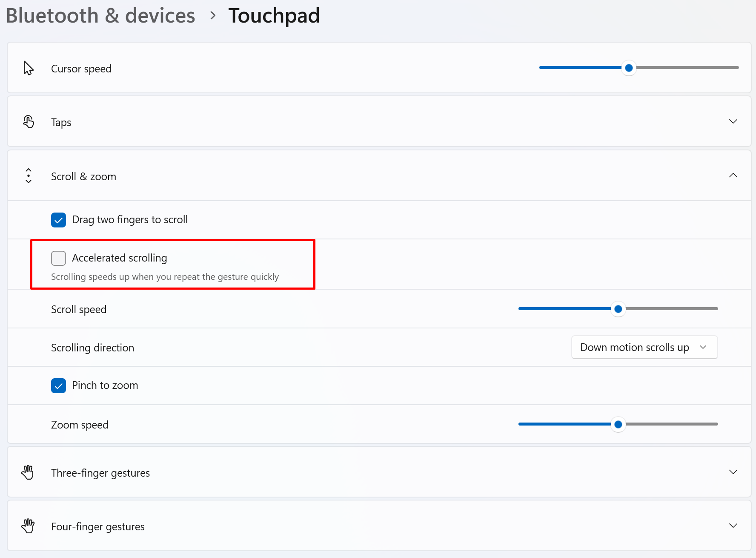Uncheck Pinch to zoom
Image resolution: width=756 pixels, height=558 pixels.
[x=58, y=385]
